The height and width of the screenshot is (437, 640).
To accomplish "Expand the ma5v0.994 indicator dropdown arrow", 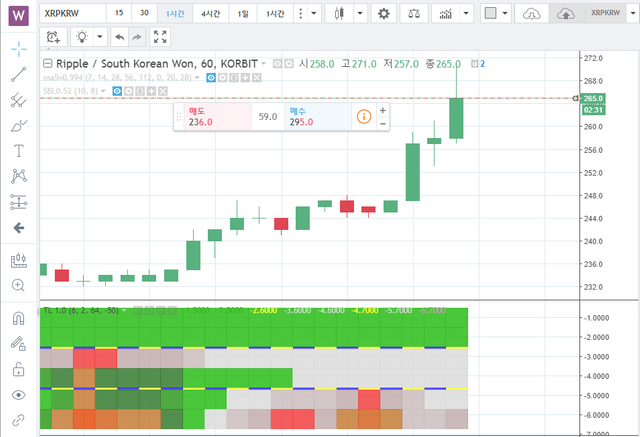I will tap(197, 78).
